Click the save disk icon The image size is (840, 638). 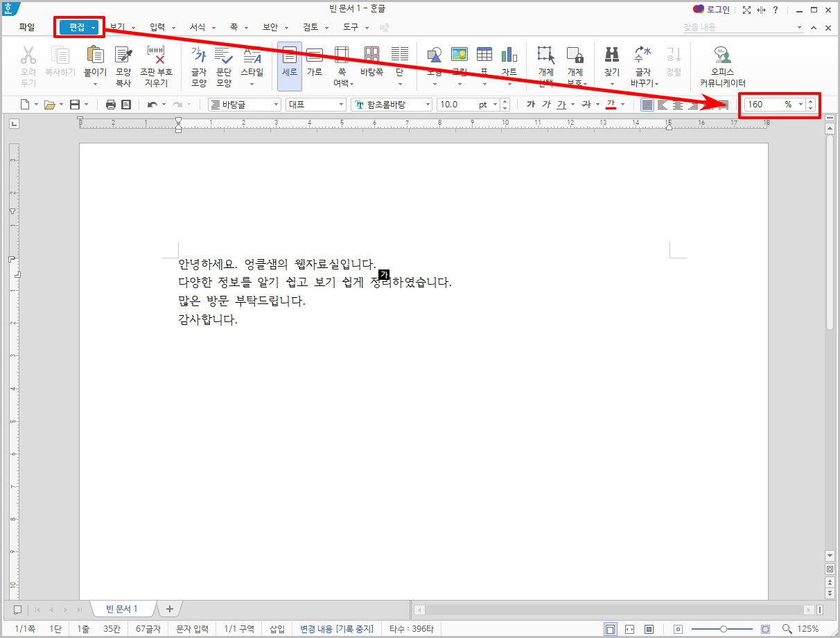point(74,105)
